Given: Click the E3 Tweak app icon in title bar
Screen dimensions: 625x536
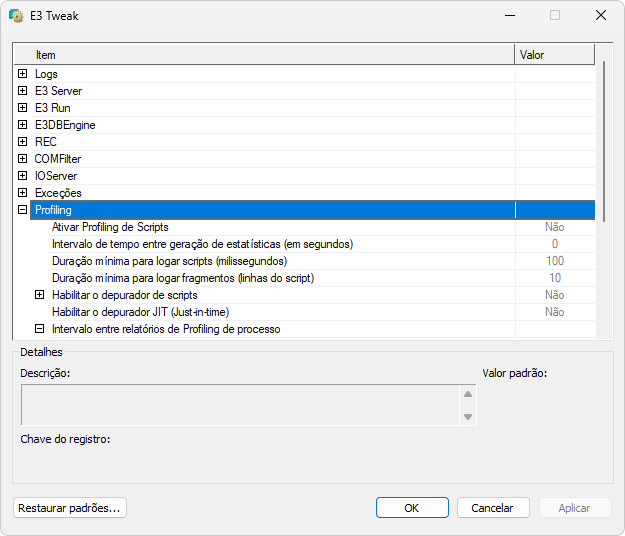Looking at the screenshot, I should pyautogui.click(x=16, y=16).
